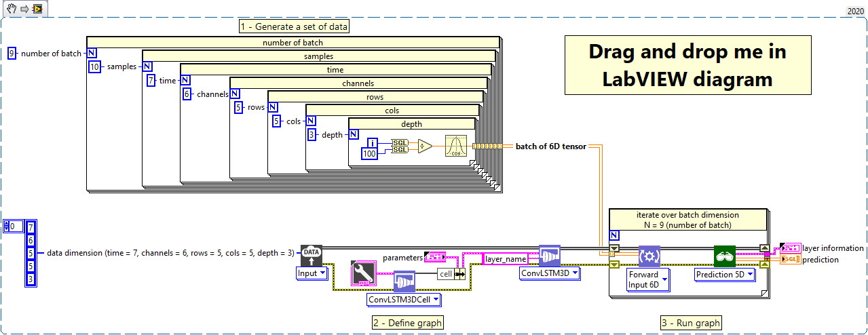868x335 pixels.
Task: Click the samples constant 10
Action: pos(94,67)
